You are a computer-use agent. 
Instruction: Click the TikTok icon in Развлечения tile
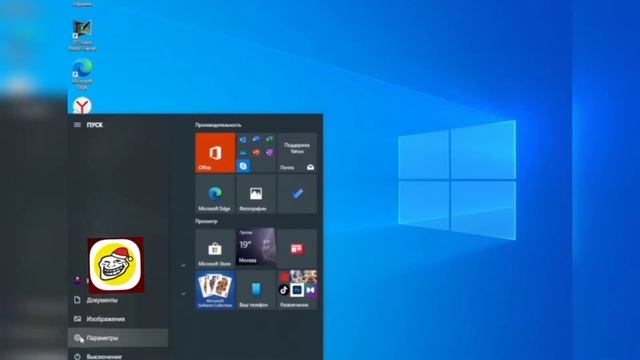pos(284,290)
